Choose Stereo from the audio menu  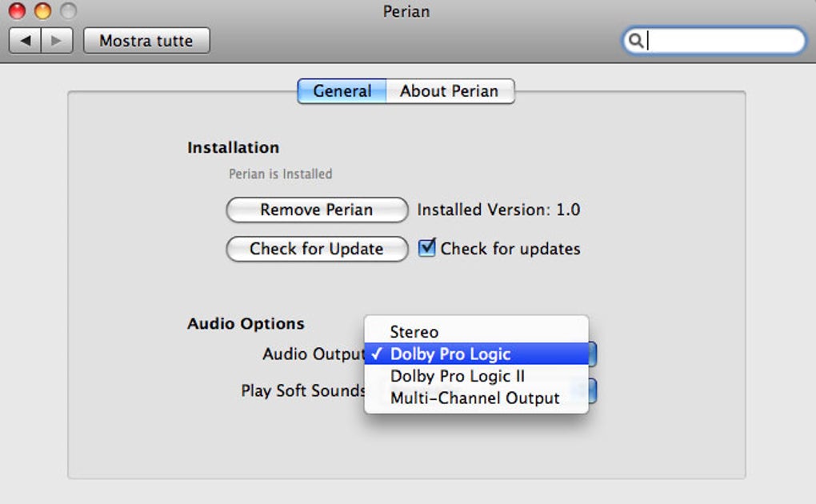click(414, 332)
